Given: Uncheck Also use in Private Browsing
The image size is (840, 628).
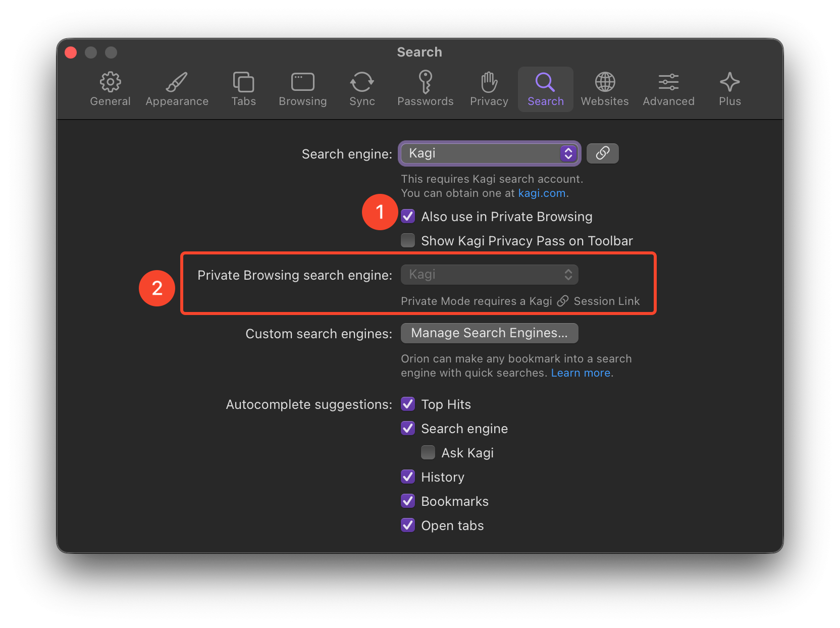Looking at the screenshot, I should 408,217.
